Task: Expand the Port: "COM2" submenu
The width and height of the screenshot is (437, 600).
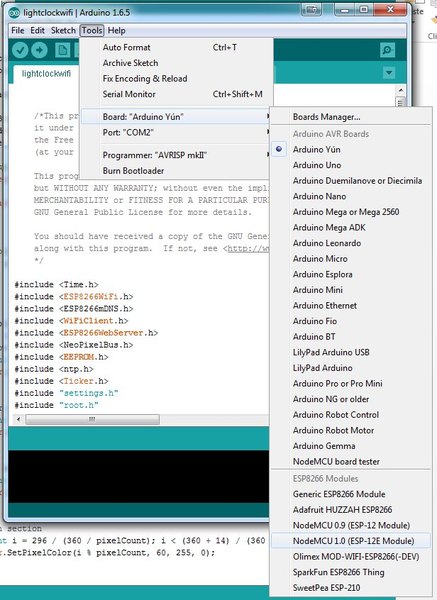Action: coord(176,132)
